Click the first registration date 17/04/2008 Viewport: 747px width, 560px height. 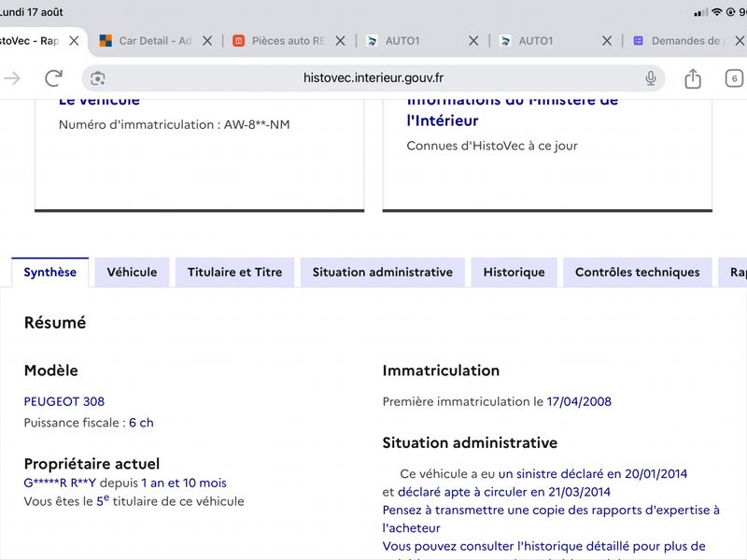579,402
